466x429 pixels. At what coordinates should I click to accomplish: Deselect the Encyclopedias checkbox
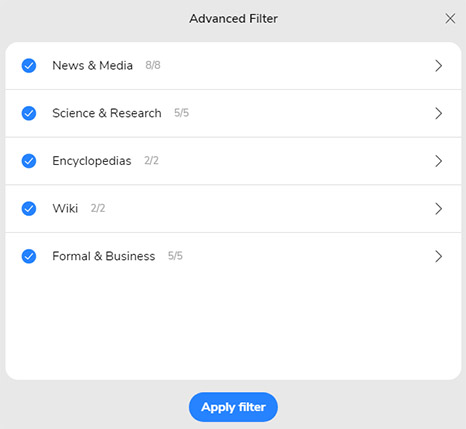29,161
